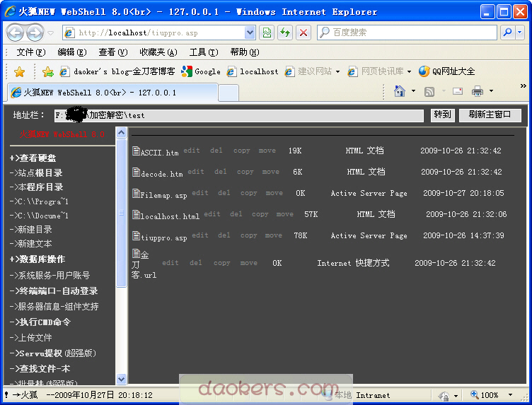Click the 百度搜索 search box
Viewport: 532px width, 405px height.
[x=407, y=33]
